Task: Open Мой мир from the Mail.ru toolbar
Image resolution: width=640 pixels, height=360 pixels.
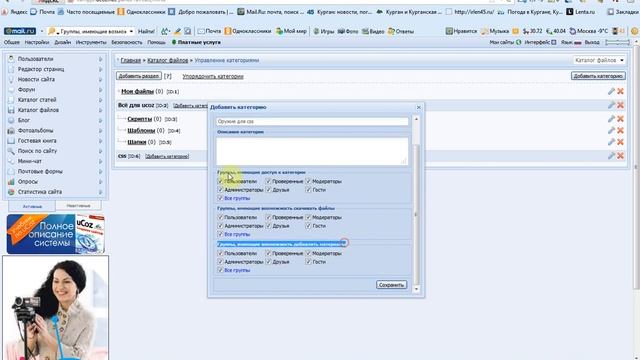Action: click(291, 31)
